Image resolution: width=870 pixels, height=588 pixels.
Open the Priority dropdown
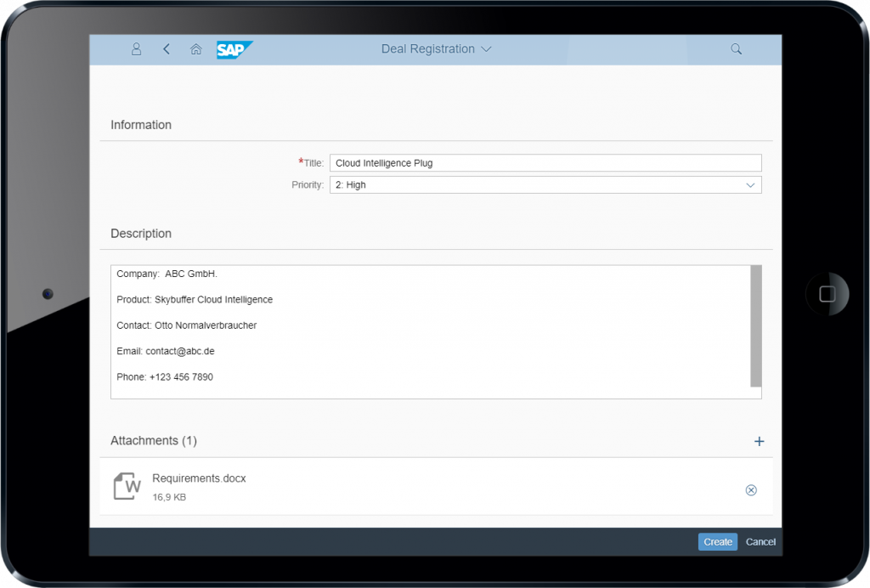545,184
